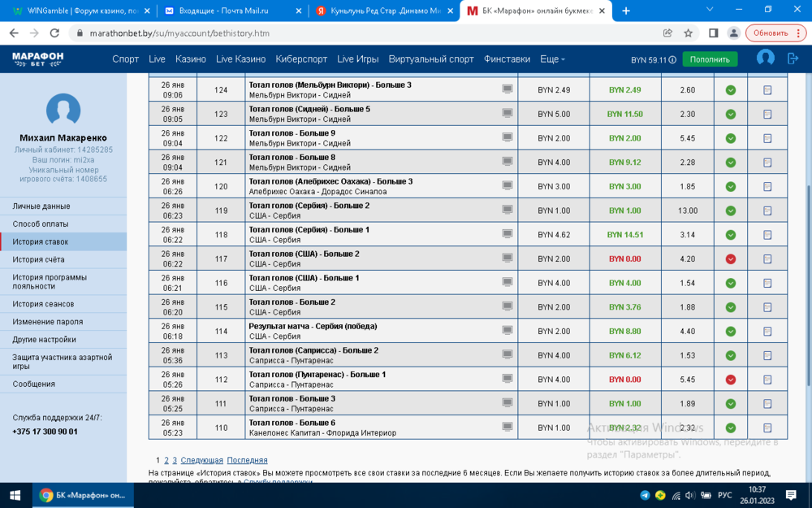
Task: Click the red lost-status icon for bet 117
Action: point(731,259)
